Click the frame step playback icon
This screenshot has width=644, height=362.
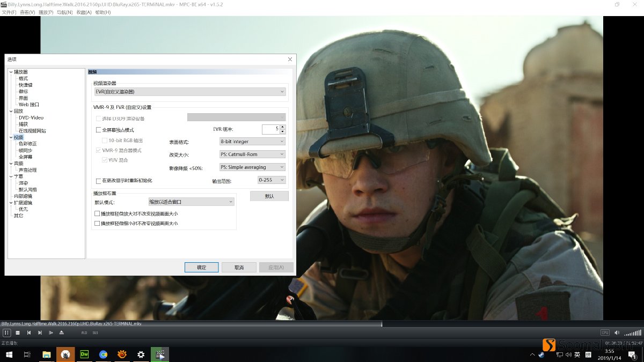(50, 333)
